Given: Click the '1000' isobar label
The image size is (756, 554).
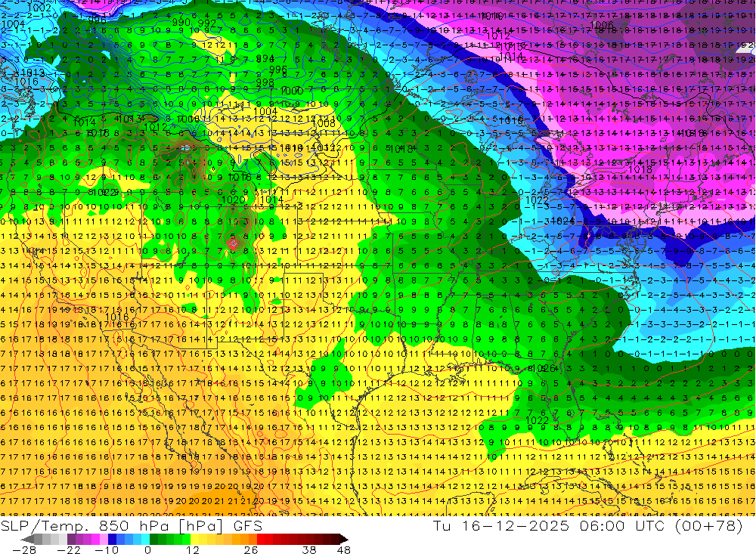Looking at the screenshot, I should (x=292, y=91).
